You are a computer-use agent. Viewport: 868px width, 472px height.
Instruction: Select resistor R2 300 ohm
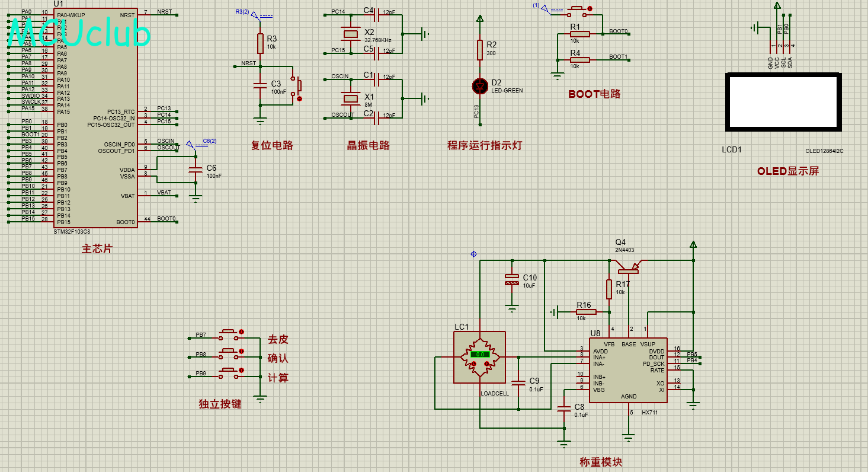(x=480, y=50)
